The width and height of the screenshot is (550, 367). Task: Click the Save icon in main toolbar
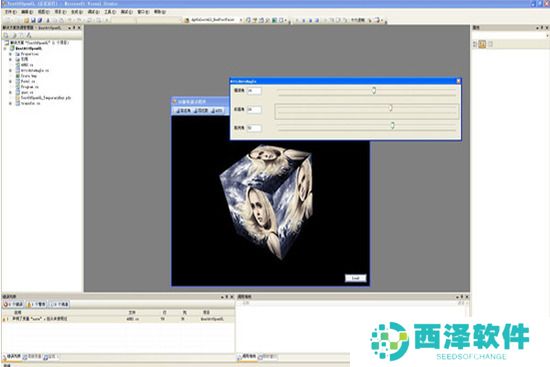coord(33,20)
